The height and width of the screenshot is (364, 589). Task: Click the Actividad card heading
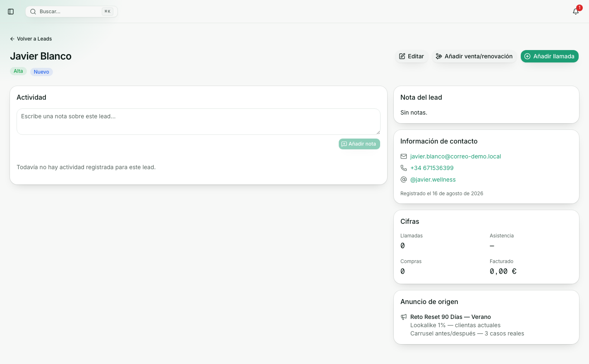[31, 97]
